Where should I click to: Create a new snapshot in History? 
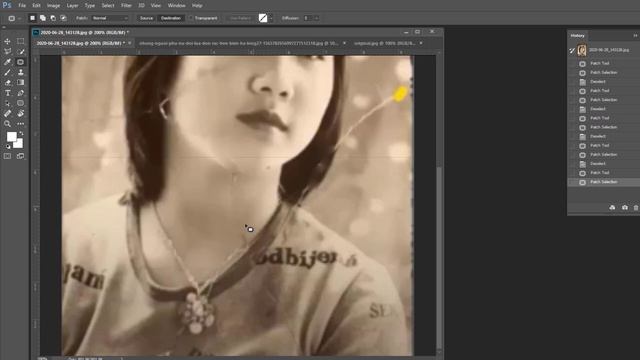[625, 208]
